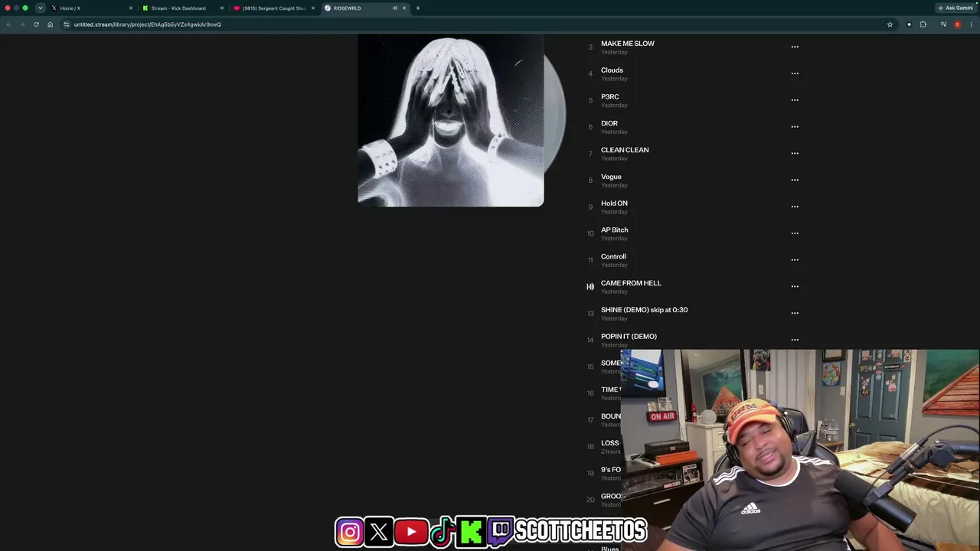Open the media controls icon in toolbar
The width and height of the screenshot is (980, 551).
(x=943, y=24)
